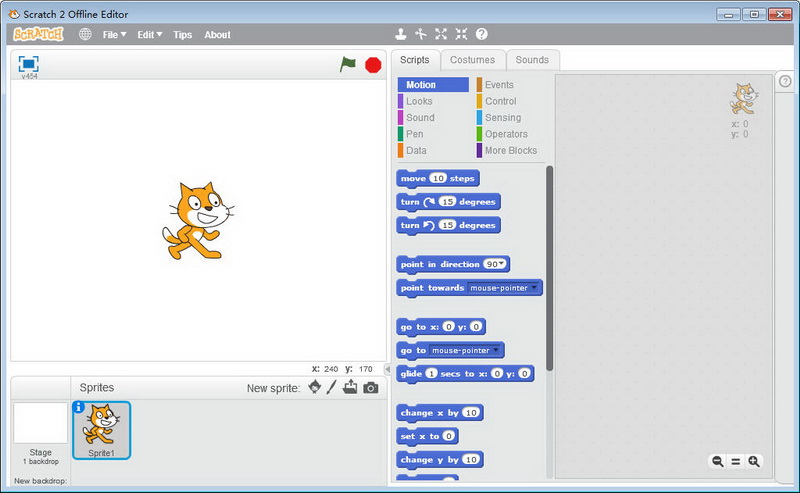The height and width of the screenshot is (493, 800).
Task: Choose new sprite from library
Action: tap(315, 387)
